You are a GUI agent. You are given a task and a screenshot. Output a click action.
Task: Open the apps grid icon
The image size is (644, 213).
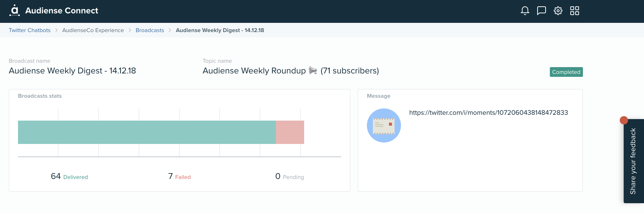(x=574, y=11)
